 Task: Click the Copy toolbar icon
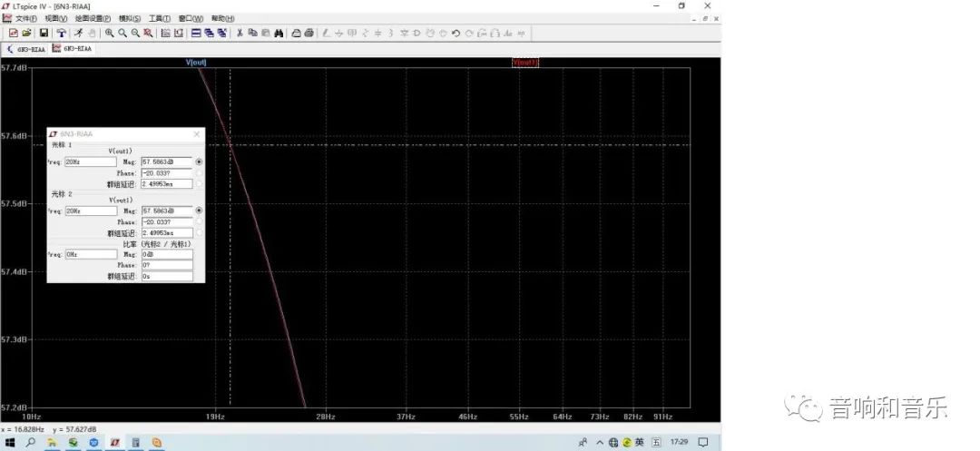pyautogui.click(x=252, y=33)
